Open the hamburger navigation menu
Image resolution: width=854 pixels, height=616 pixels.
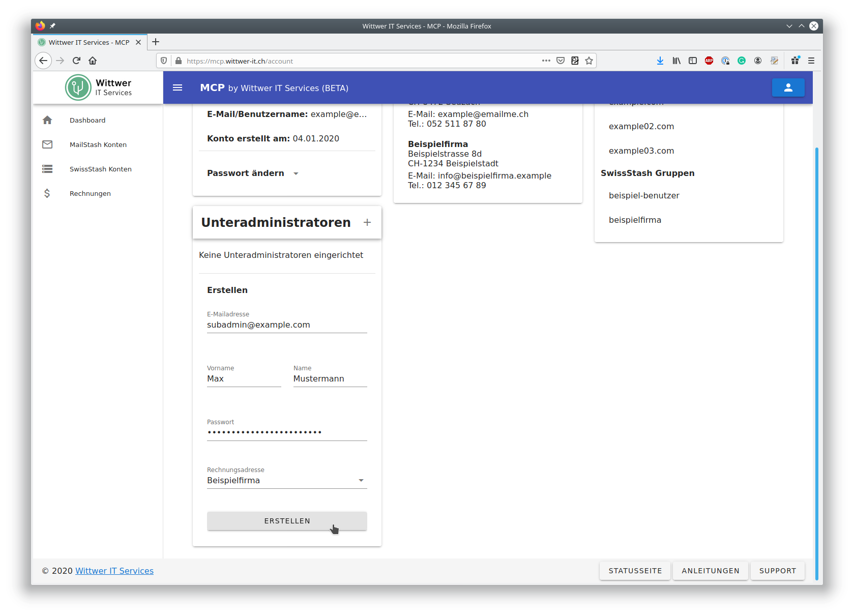pyautogui.click(x=178, y=87)
